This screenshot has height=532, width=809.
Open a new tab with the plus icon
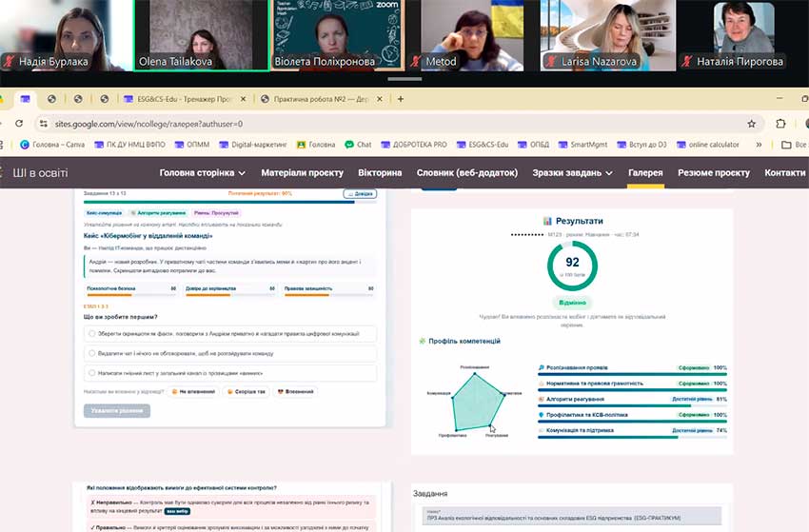tap(401, 99)
